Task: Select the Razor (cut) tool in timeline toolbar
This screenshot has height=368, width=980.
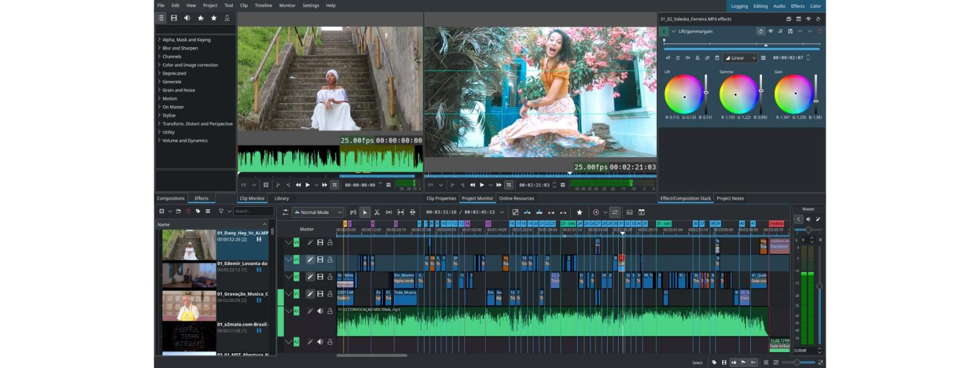Action: pyautogui.click(x=377, y=212)
